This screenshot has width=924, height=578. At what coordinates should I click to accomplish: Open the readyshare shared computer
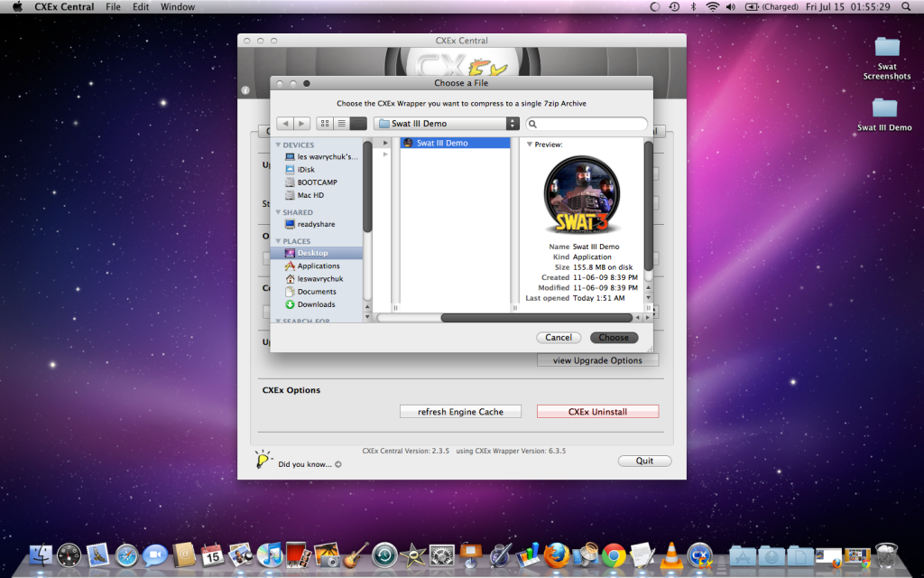coord(310,224)
